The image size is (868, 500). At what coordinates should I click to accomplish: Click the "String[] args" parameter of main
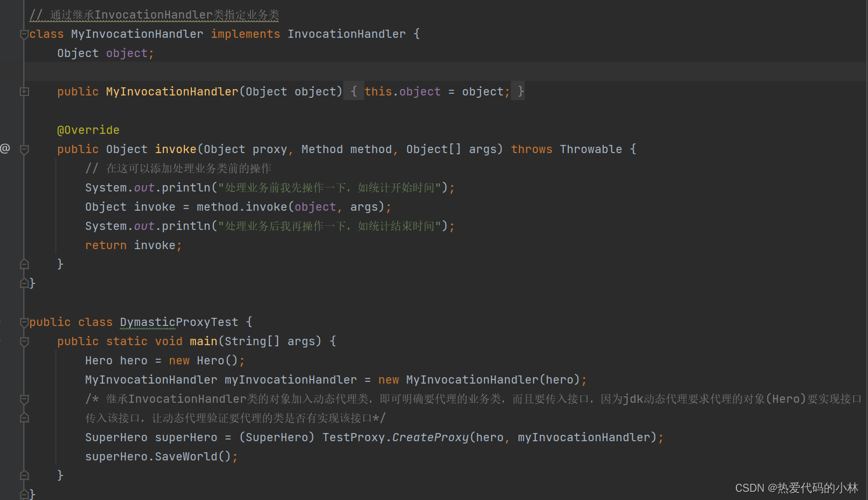click(x=270, y=341)
